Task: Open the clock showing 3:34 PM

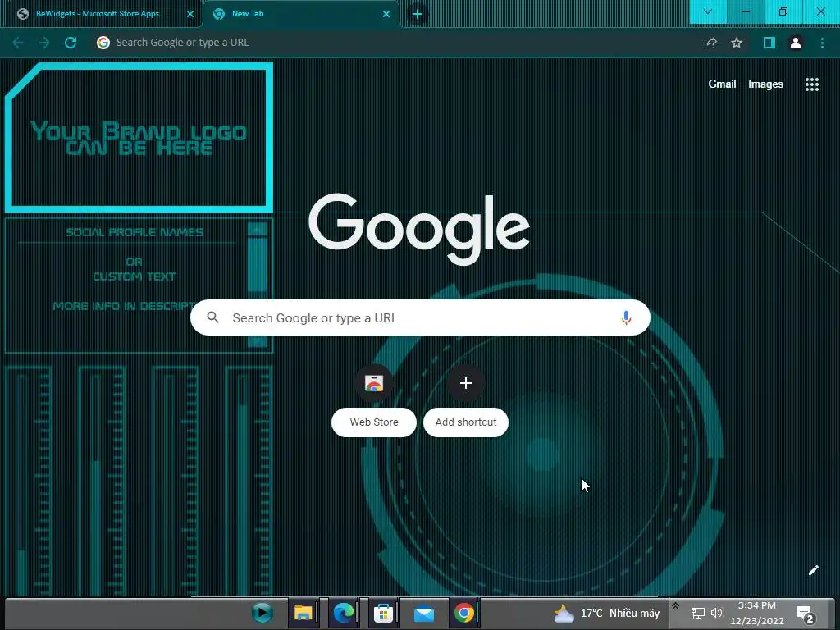Action: pyautogui.click(x=756, y=614)
